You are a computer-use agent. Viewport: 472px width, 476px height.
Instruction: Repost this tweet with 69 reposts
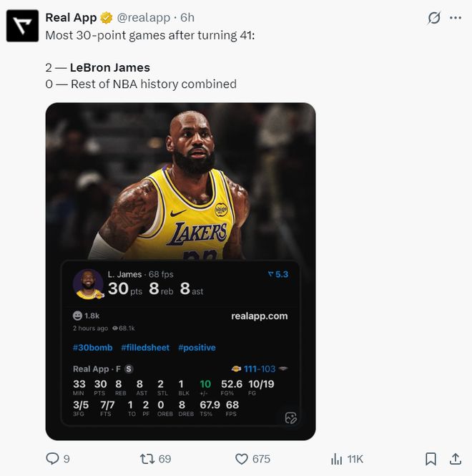coord(147,459)
